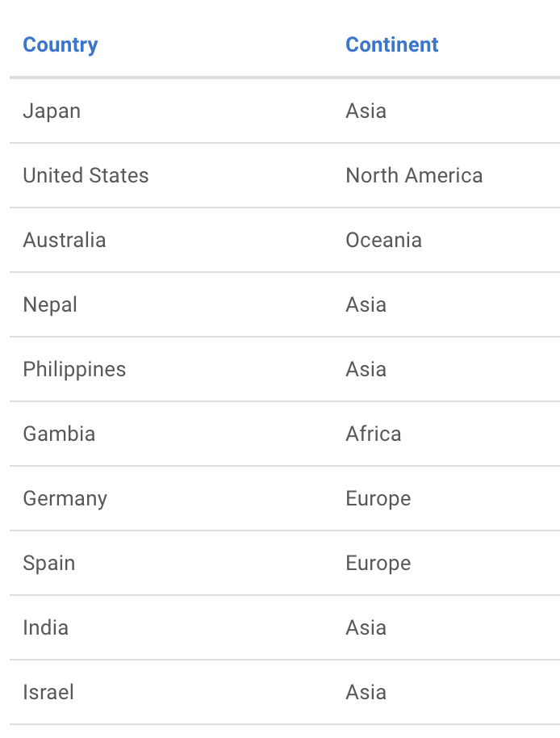This screenshot has width=560, height=738.
Task: Click the Israel country cell
Action: click(x=48, y=692)
